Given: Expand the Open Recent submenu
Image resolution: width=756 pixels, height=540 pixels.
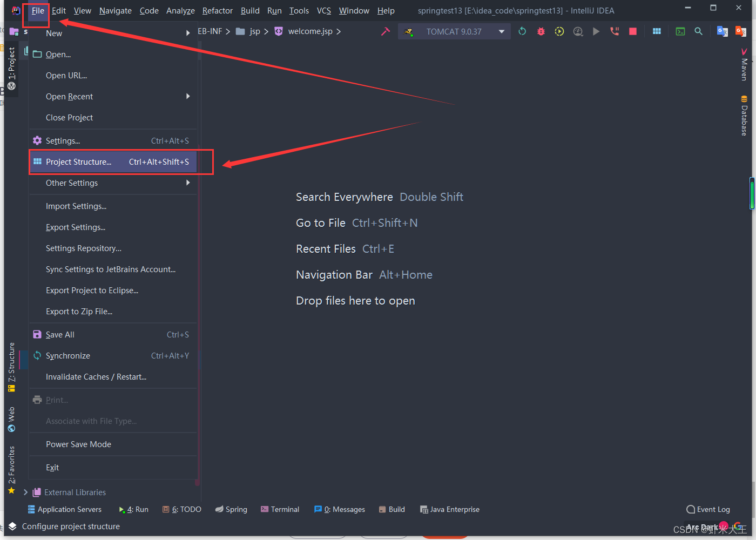Looking at the screenshot, I should (113, 96).
